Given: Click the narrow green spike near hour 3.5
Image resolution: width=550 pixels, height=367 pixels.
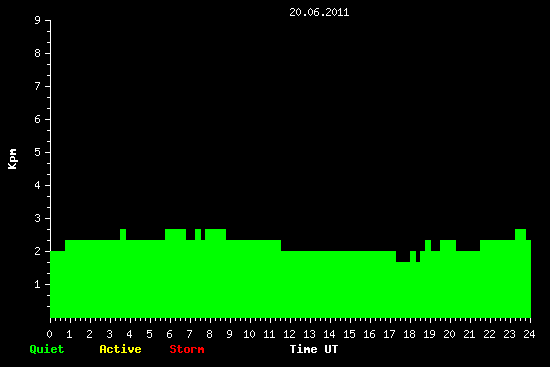Looking at the screenshot, I should 123,234.
